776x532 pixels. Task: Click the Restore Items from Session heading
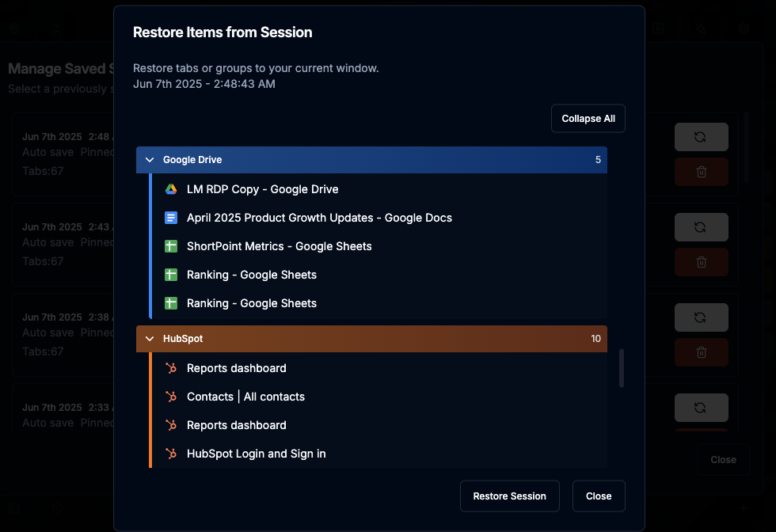click(223, 32)
